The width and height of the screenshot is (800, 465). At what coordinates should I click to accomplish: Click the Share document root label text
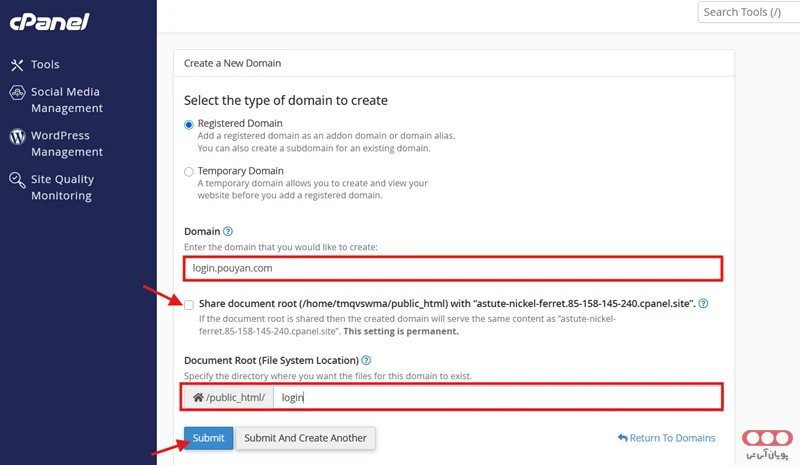(447, 304)
